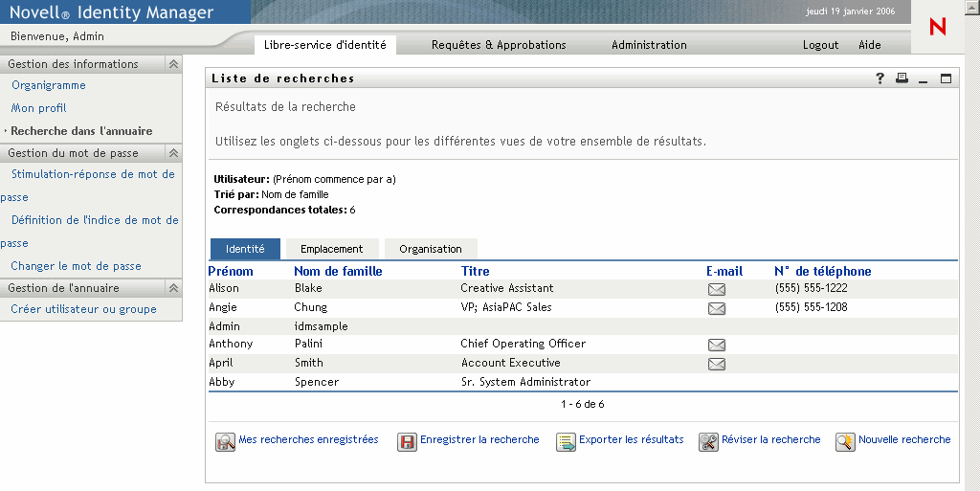
Task: Send e-mail to Alison Blake
Action: click(x=717, y=289)
